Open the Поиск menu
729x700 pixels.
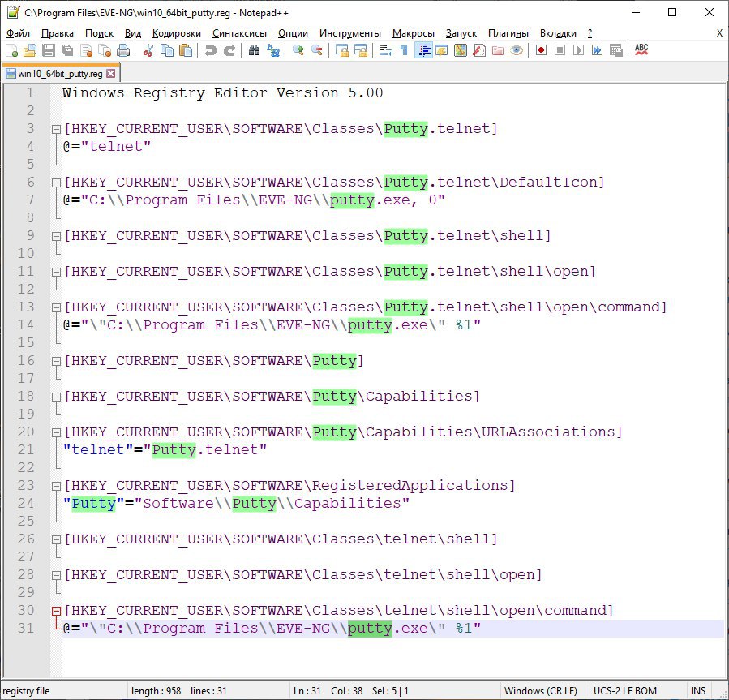99,33
